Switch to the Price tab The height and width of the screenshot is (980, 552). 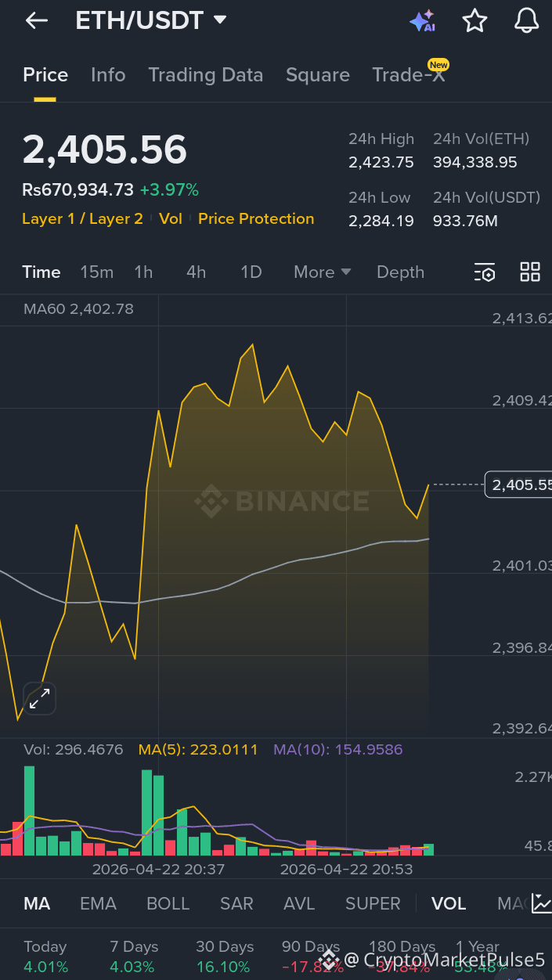pos(45,75)
